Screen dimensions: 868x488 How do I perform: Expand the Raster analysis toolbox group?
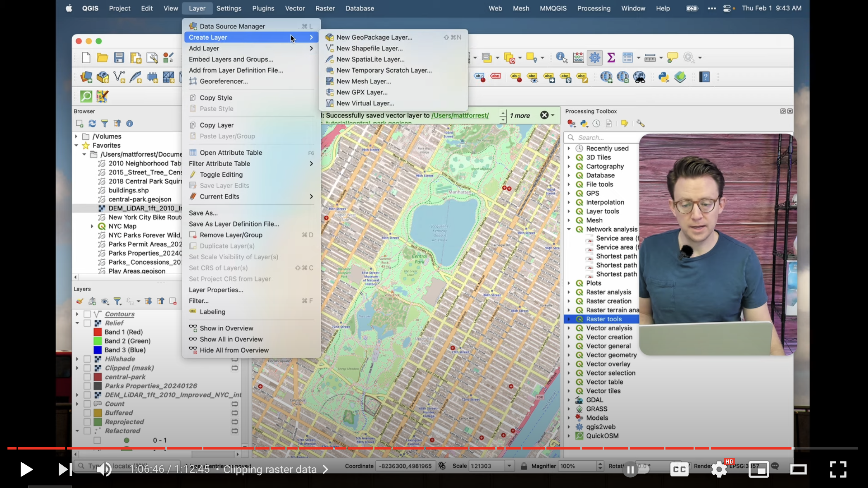pyautogui.click(x=569, y=292)
